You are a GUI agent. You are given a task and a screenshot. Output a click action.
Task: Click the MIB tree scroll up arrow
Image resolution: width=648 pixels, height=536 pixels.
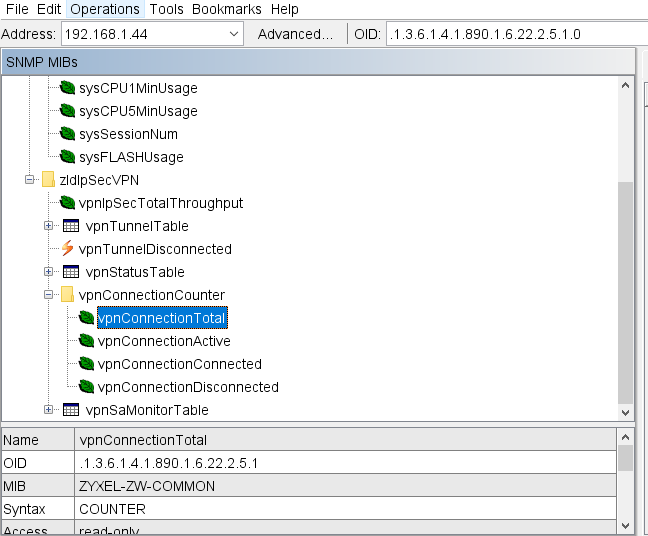click(626, 86)
